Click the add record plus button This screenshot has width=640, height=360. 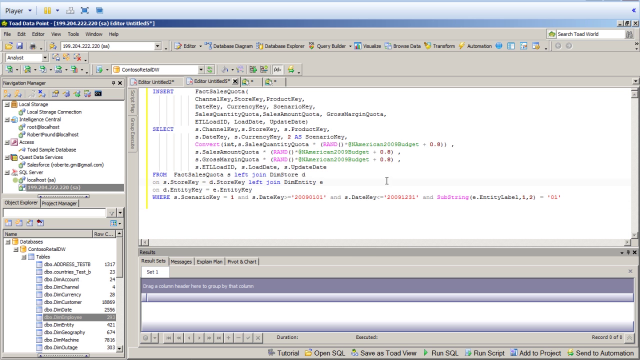point(229,338)
